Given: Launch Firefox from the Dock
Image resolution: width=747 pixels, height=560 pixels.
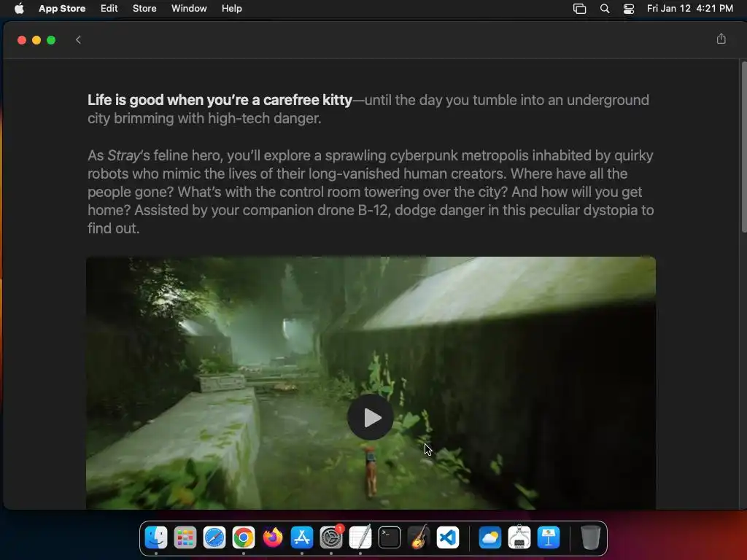Looking at the screenshot, I should 273,537.
